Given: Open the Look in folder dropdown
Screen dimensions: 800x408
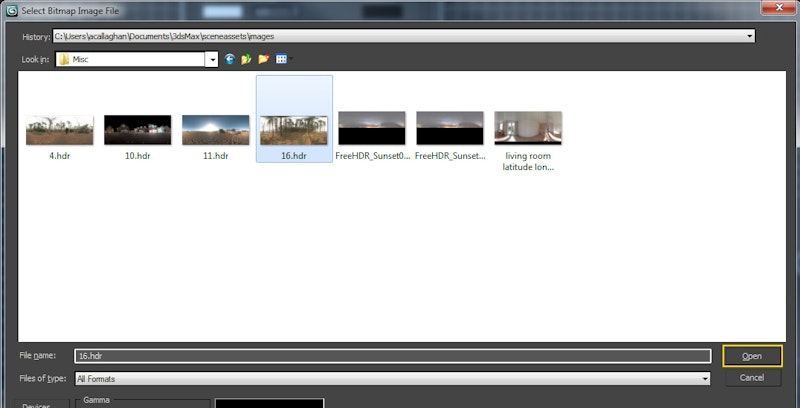Looking at the screenshot, I should pyautogui.click(x=212, y=59).
